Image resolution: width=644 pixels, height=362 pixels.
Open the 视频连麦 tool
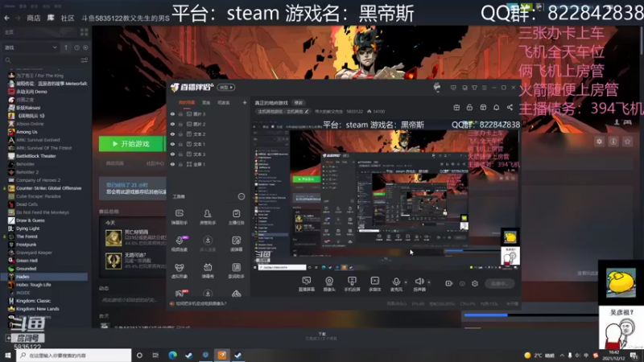180,244
